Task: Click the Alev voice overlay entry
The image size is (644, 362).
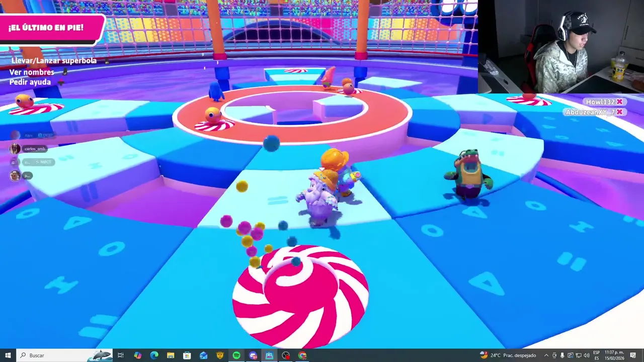Action: point(33,135)
